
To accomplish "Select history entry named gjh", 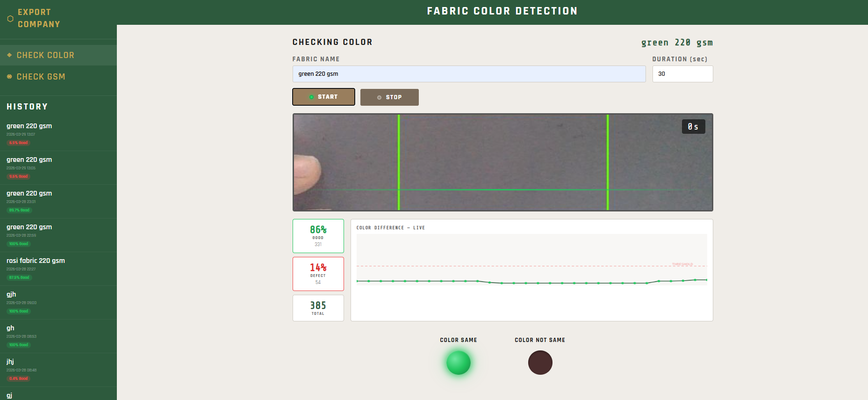I will point(11,294).
